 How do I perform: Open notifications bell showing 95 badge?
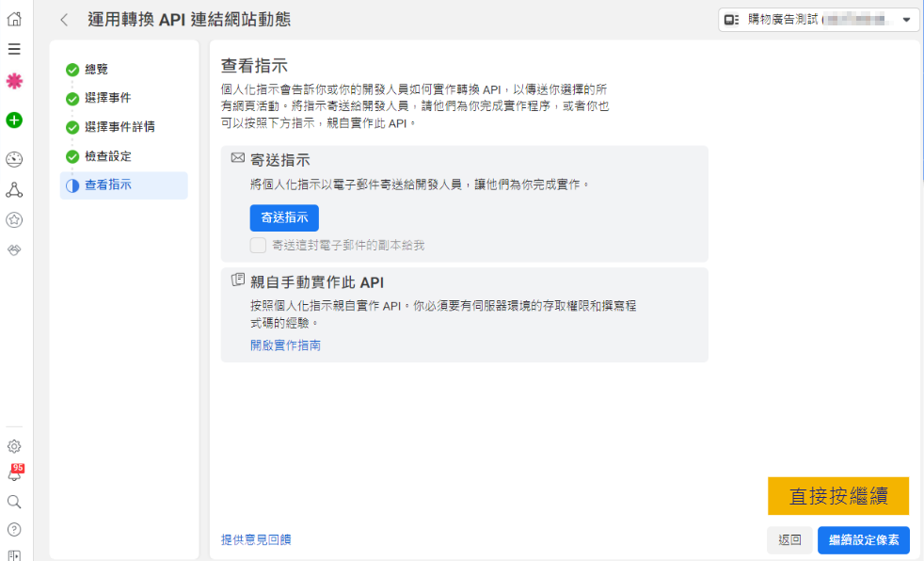(x=14, y=474)
